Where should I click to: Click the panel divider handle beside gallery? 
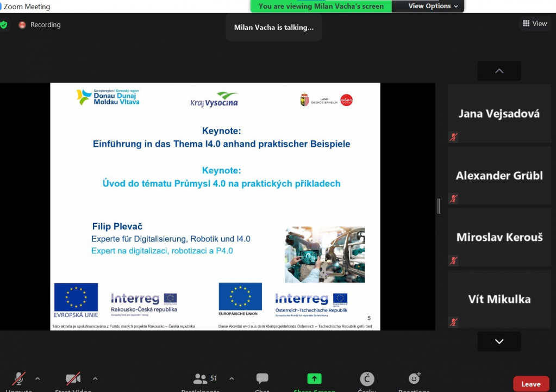pos(439,206)
